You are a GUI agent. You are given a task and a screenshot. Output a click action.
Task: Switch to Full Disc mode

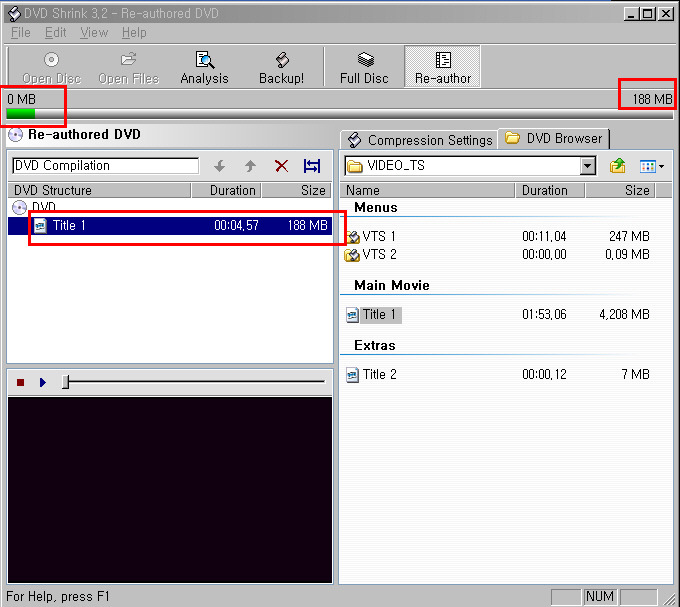pyautogui.click(x=364, y=68)
